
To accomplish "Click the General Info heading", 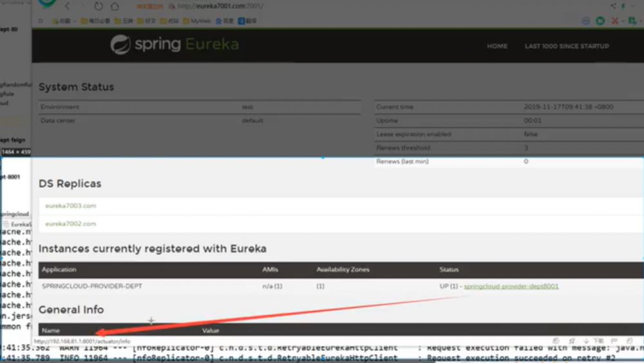I will (71, 310).
